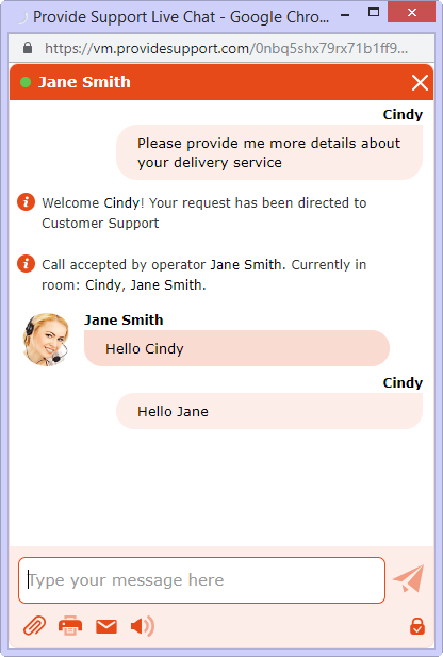Minimize the Chrome chat window
443x657 pixels.
click(345, 16)
